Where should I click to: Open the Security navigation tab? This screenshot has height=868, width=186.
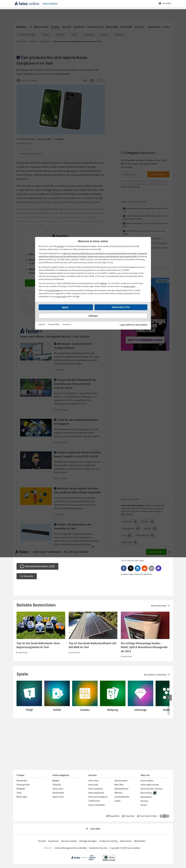click(66, 27)
